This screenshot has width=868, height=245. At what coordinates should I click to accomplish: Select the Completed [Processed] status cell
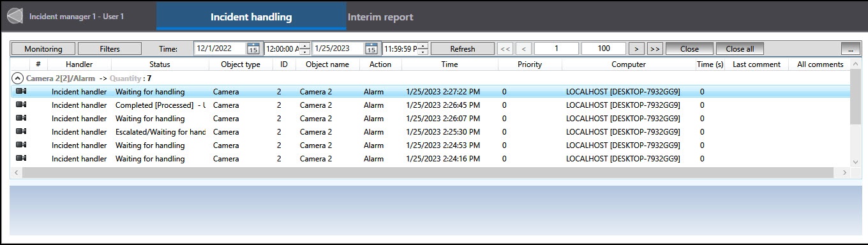point(160,105)
